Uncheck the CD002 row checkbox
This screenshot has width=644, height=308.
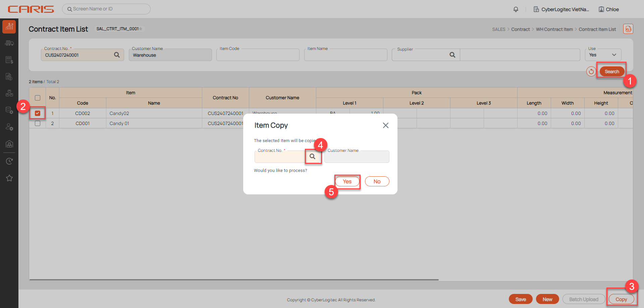coord(38,113)
